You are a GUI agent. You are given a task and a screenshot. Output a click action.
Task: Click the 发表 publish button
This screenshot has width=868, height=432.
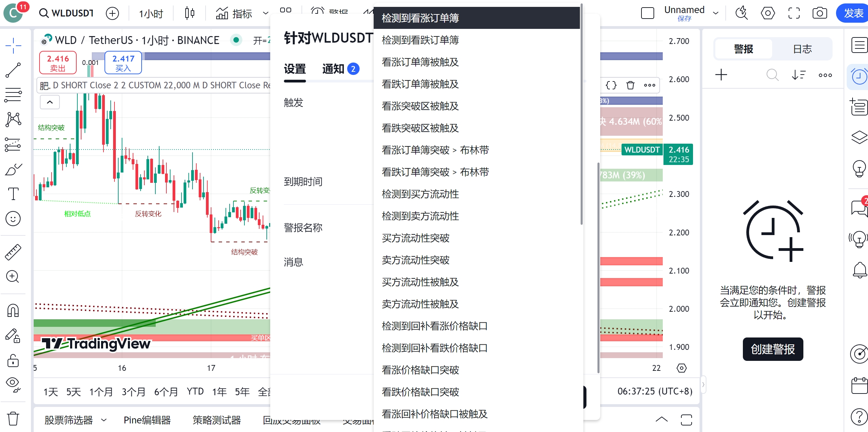pos(853,13)
